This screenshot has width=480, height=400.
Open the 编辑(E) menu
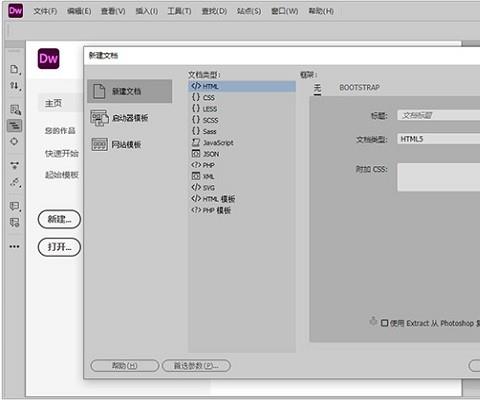click(x=79, y=11)
